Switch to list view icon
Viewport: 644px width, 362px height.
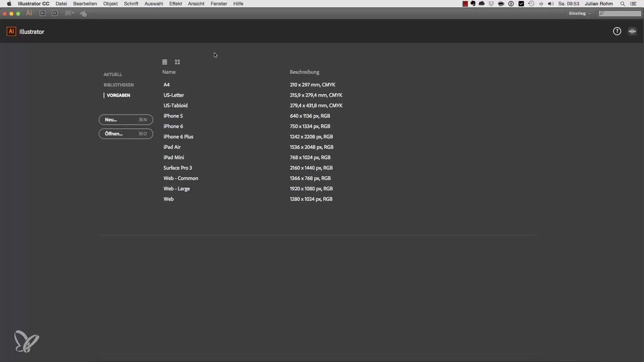pos(165,62)
